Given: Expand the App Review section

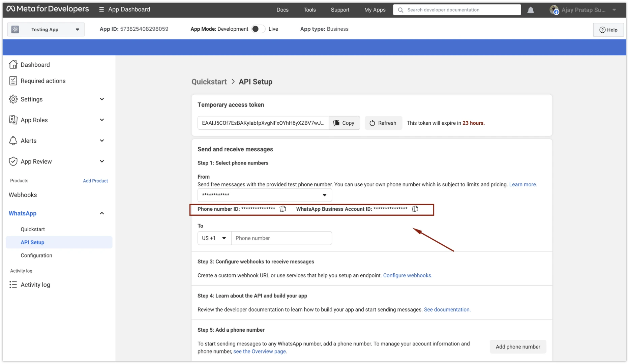Looking at the screenshot, I should [x=102, y=161].
